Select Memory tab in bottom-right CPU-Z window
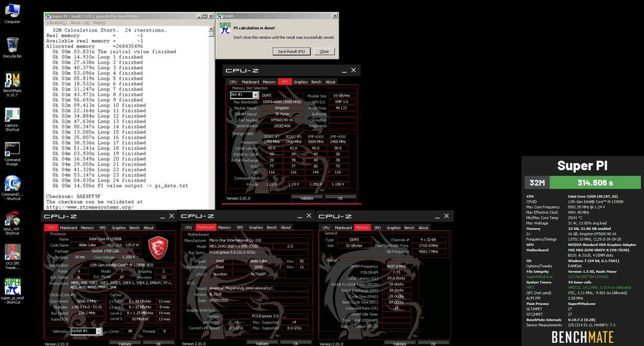This screenshot has width=644, height=346. (362, 227)
